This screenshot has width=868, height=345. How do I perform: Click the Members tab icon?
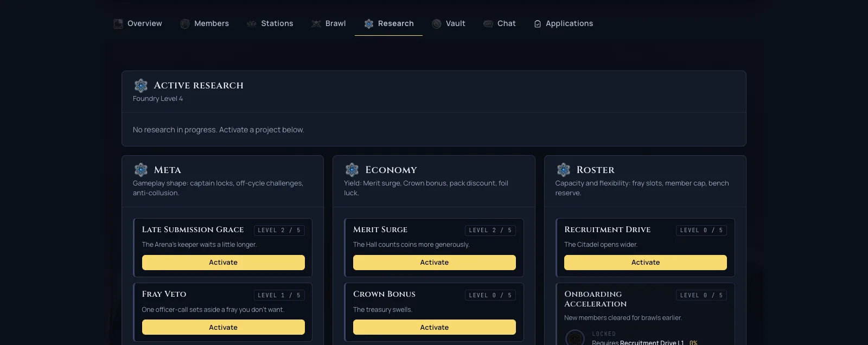[x=185, y=24]
